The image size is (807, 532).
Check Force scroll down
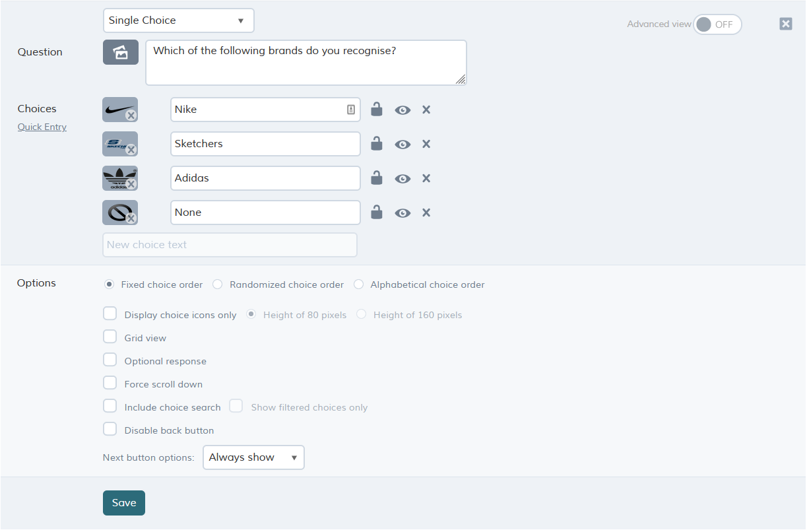click(x=110, y=383)
